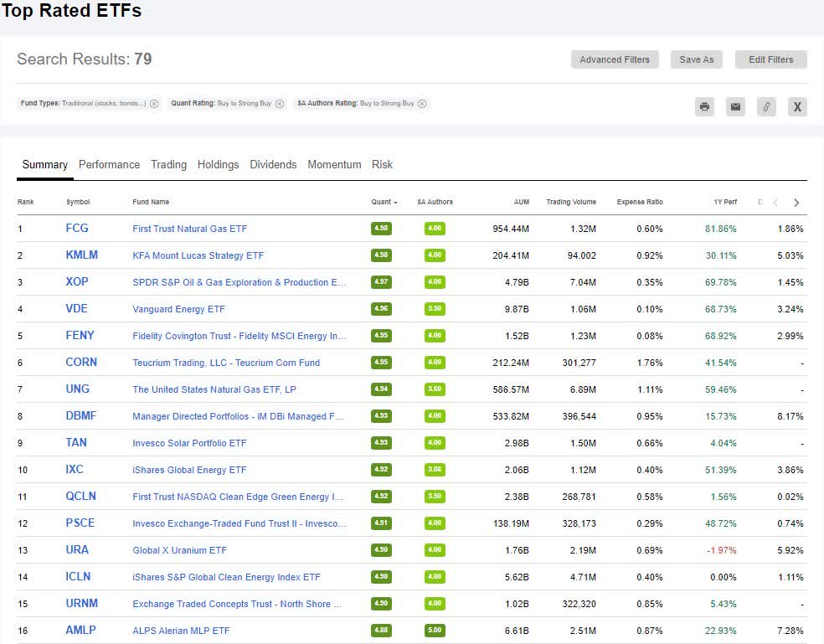Open the Advanced Filters panel
The width and height of the screenshot is (824, 644).
click(615, 59)
